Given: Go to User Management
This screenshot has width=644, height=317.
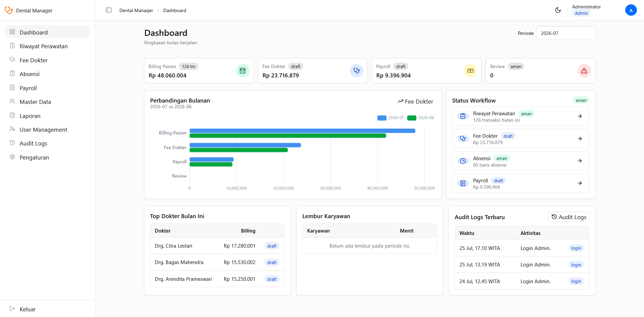Looking at the screenshot, I should pos(47,130).
